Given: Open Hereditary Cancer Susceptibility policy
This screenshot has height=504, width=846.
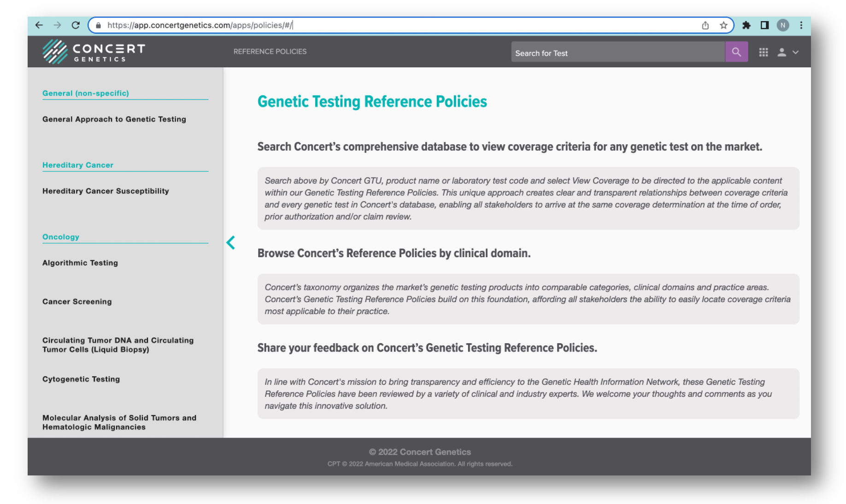Looking at the screenshot, I should coord(106,191).
